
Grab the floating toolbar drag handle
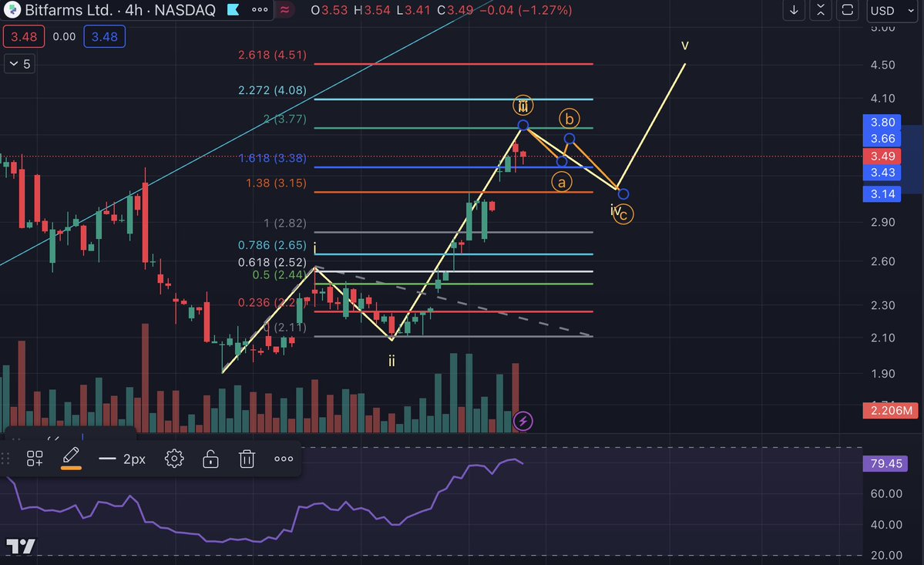pos(6,459)
